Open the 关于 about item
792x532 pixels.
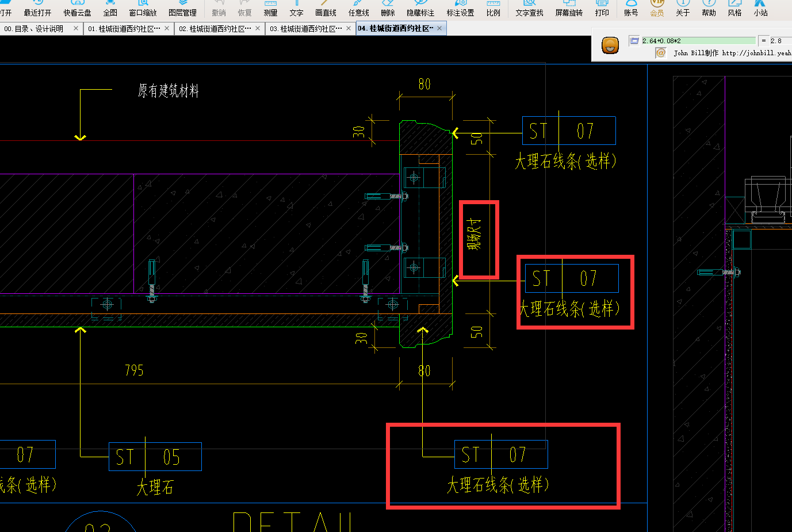[683, 9]
